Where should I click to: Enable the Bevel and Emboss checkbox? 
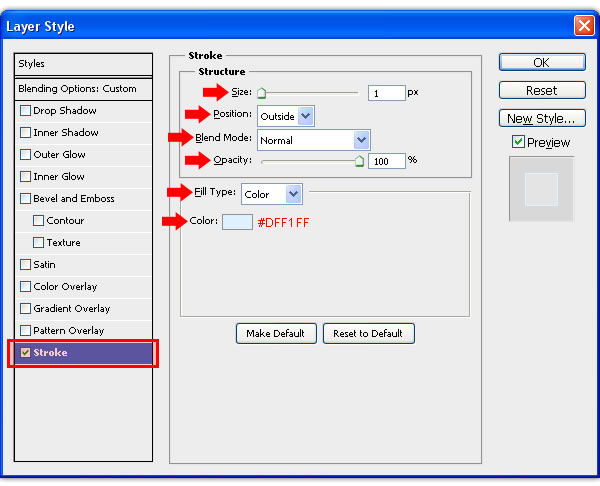25,199
